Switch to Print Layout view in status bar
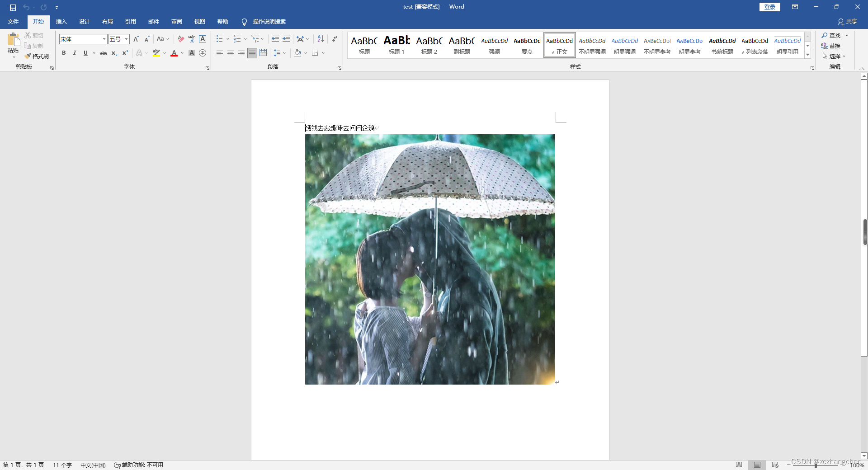The image size is (868, 470). [x=757, y=465]
